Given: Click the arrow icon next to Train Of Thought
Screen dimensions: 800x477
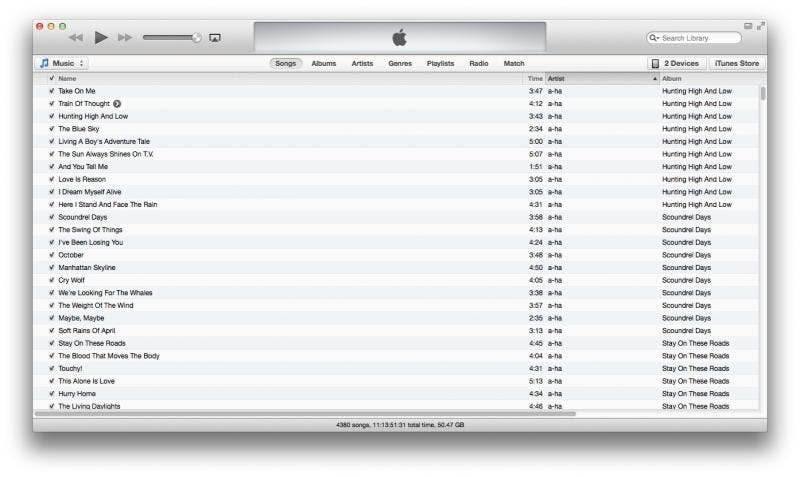Looking at the screenshot, I should click(117, 104).
